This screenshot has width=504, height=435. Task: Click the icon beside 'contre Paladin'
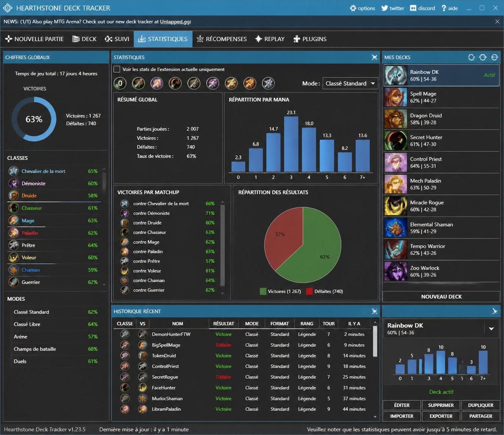pos(125,252)
